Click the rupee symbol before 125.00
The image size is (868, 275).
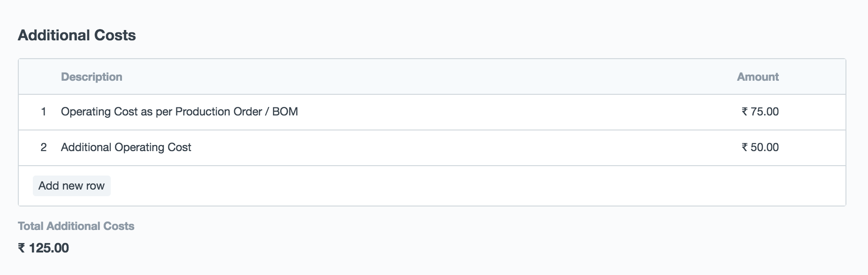22,248
